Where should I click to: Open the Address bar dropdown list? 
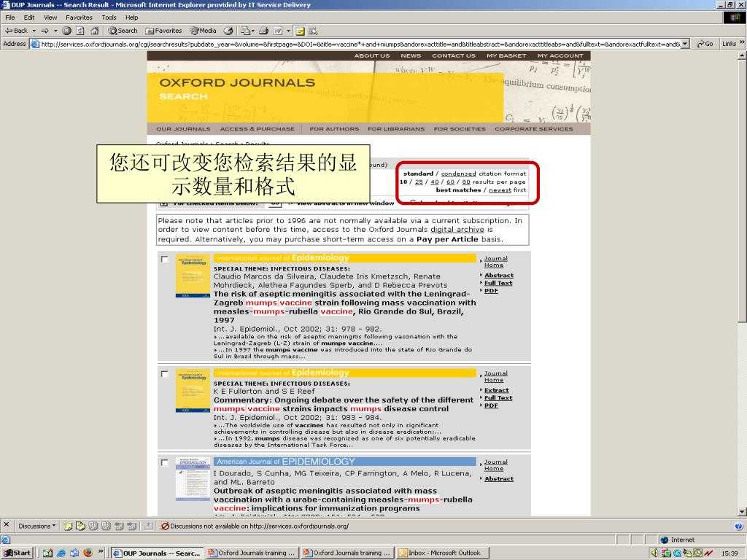[x=685, y=44]
